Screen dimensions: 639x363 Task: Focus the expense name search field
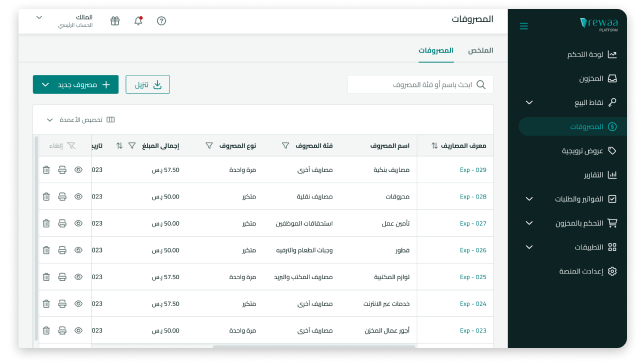point(420,84)
